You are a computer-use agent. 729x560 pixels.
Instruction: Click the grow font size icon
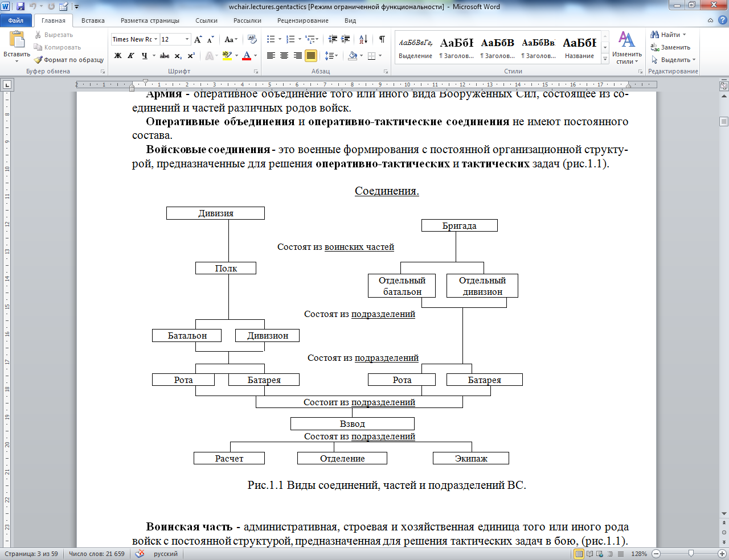coord(198,39)
